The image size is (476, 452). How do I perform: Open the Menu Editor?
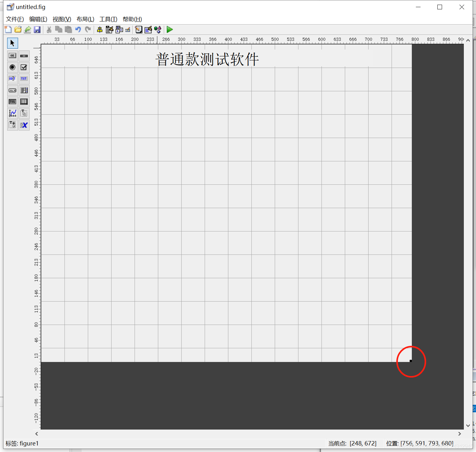click(x=109, y=30)
